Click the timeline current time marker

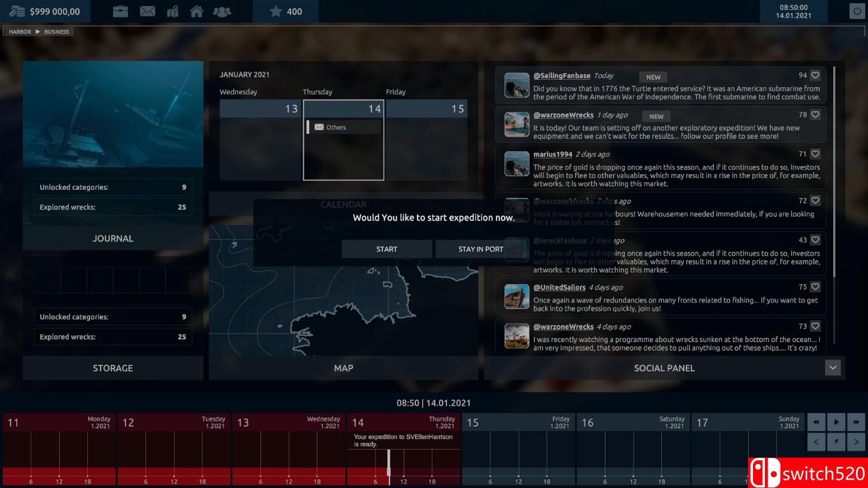tap(388, 464)
